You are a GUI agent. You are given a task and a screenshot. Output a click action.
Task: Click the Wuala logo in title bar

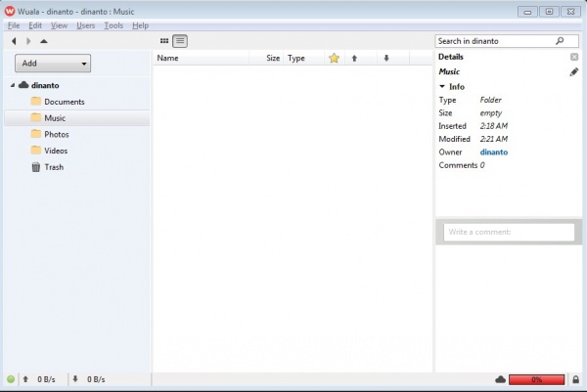pos(10,11)
